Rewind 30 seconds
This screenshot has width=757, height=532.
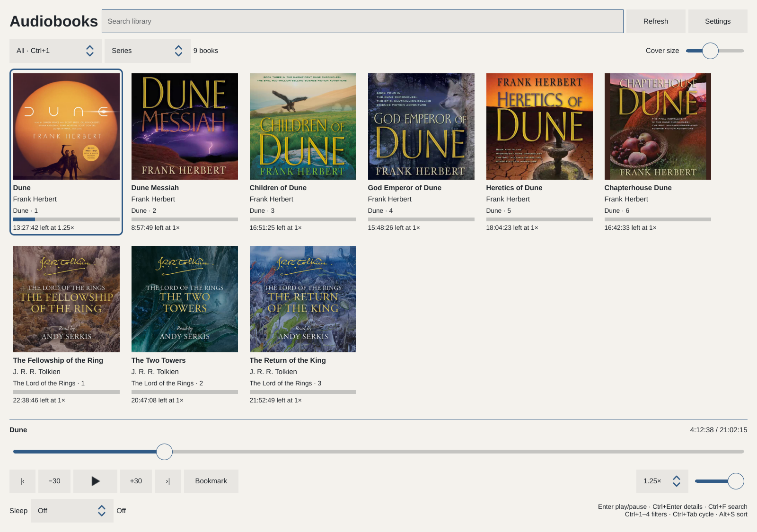pos(54,481)
